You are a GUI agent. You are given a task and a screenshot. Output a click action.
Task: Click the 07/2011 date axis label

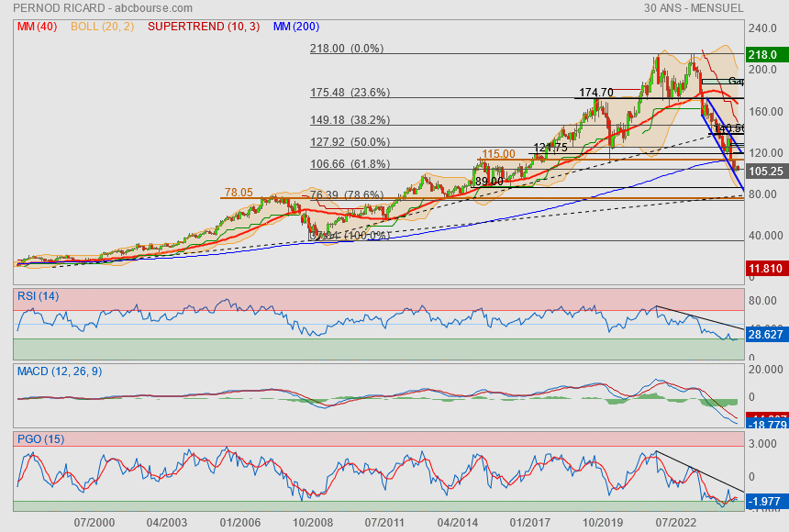tap(384, 523)
